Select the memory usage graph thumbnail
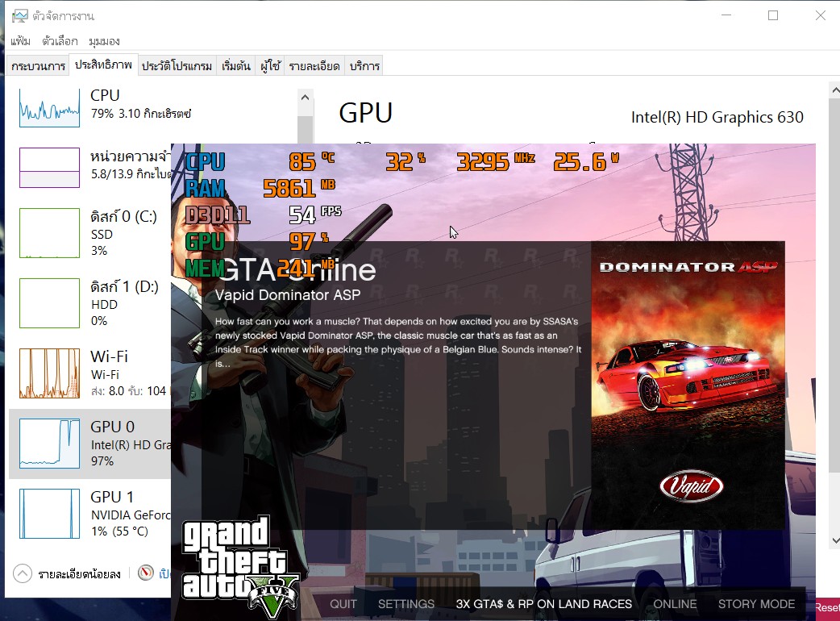This screenshot has width=840, height=621. tap(49, 168)
